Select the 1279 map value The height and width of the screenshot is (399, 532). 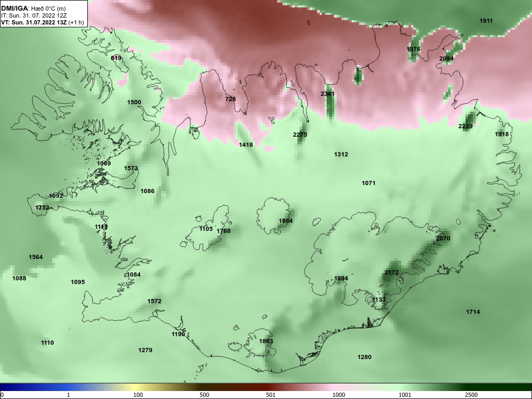145,350
